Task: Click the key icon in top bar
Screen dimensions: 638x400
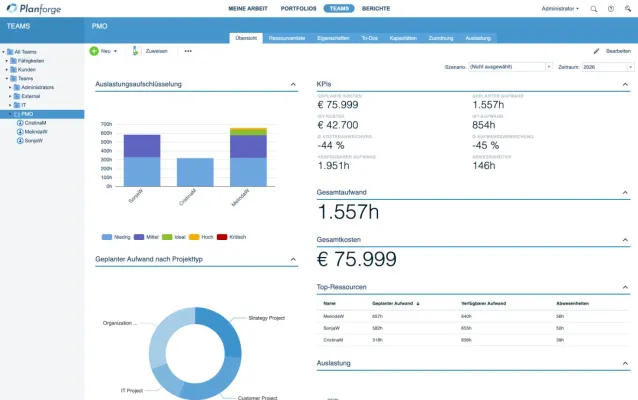Action: click(628, 9)
